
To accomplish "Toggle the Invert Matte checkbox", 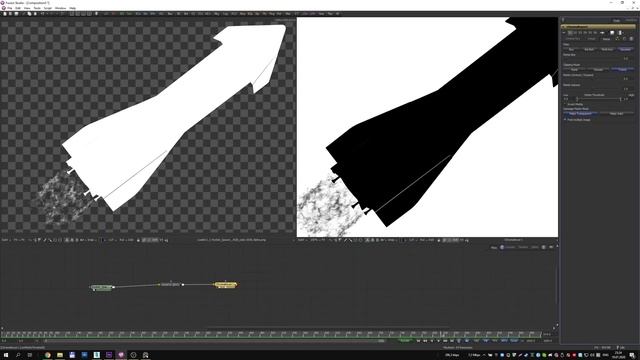I will click(x=565, y=104).
